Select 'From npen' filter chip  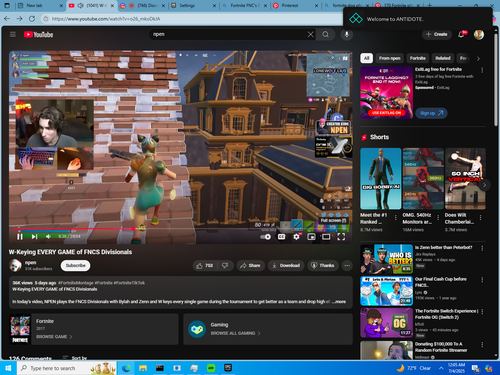pyautogui.click(x=389, y=58)
